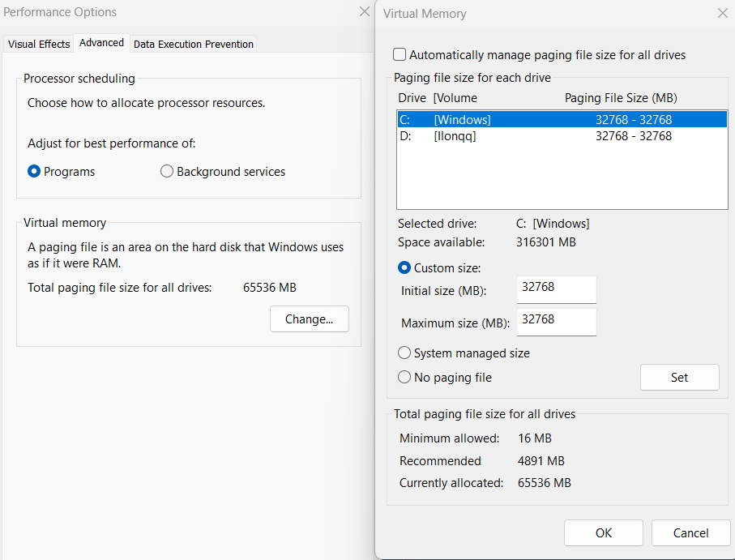Select the Custom size radio option

tap(404, 268)
